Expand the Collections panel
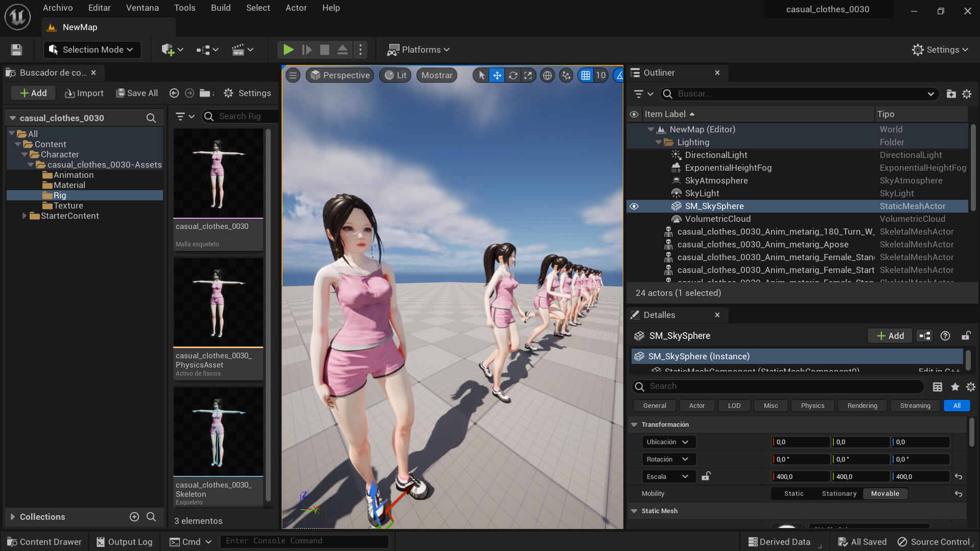Image resolution: width=980 pixels, height=551 pixels. point(12,517)
